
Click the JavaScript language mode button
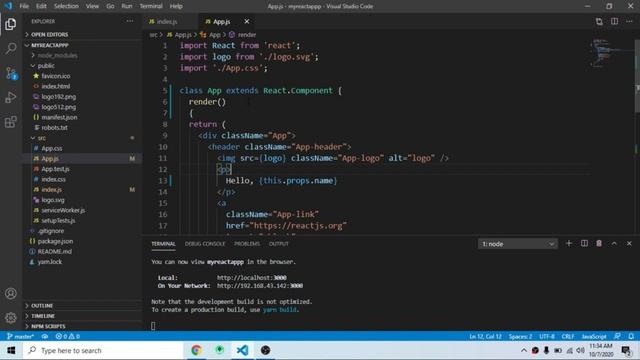[x=594, y=336]
